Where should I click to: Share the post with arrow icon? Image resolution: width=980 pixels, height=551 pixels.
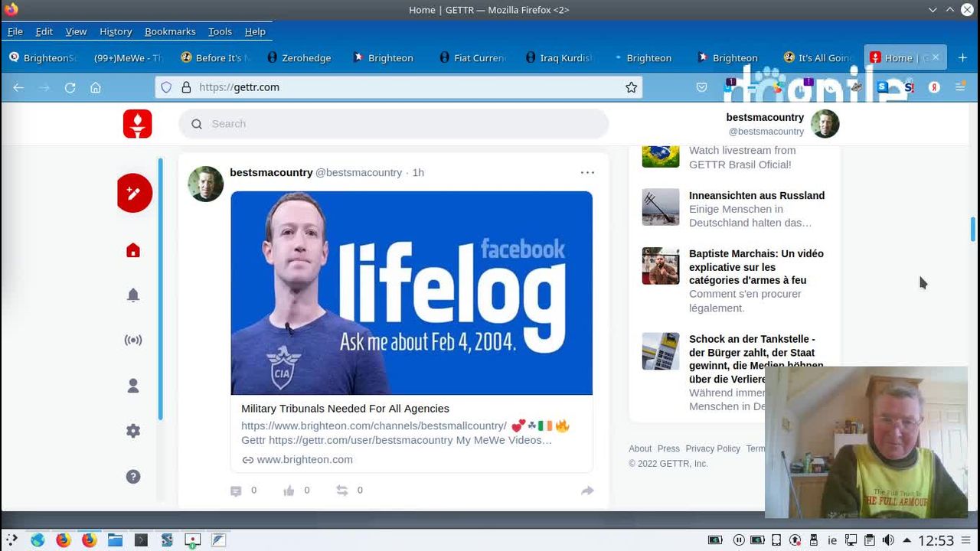tap(587, 491)
